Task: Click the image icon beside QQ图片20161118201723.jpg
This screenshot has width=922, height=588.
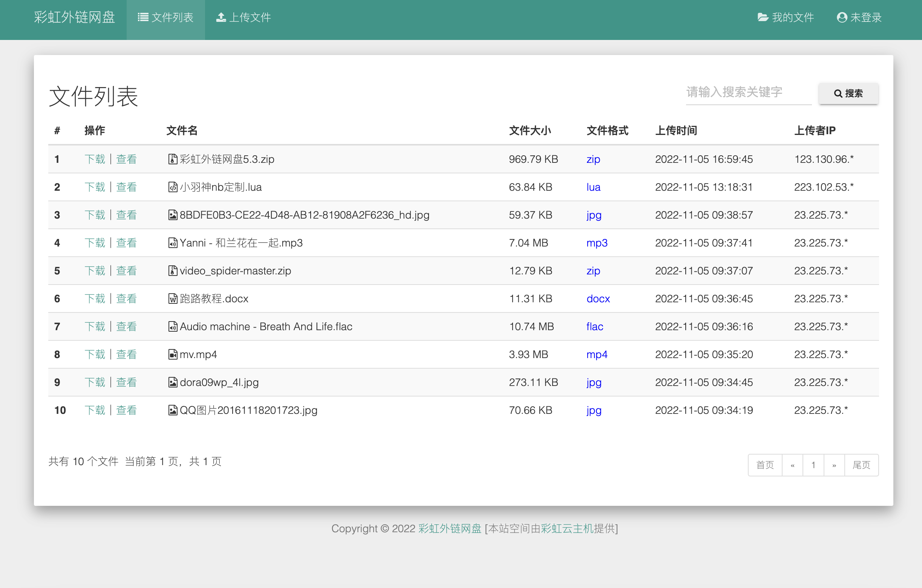Action: pyautogui.click(x=173, y=410)
